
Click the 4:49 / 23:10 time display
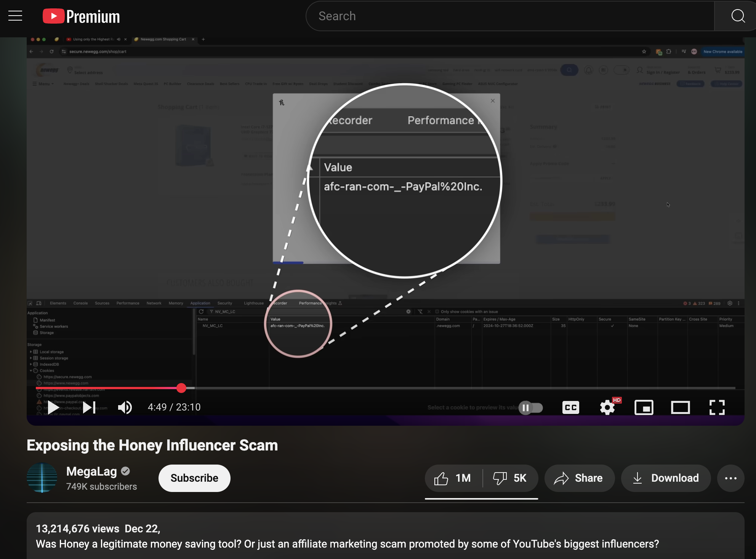tap(174, 407)
